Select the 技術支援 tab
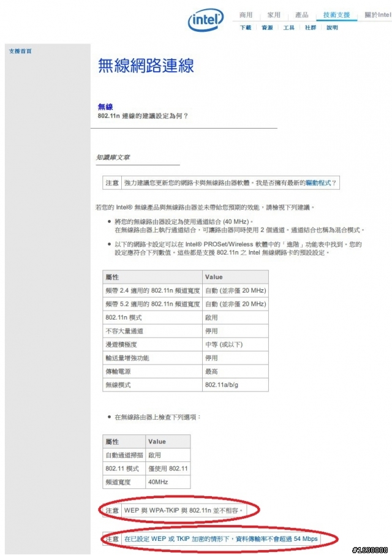 (336, 15)
